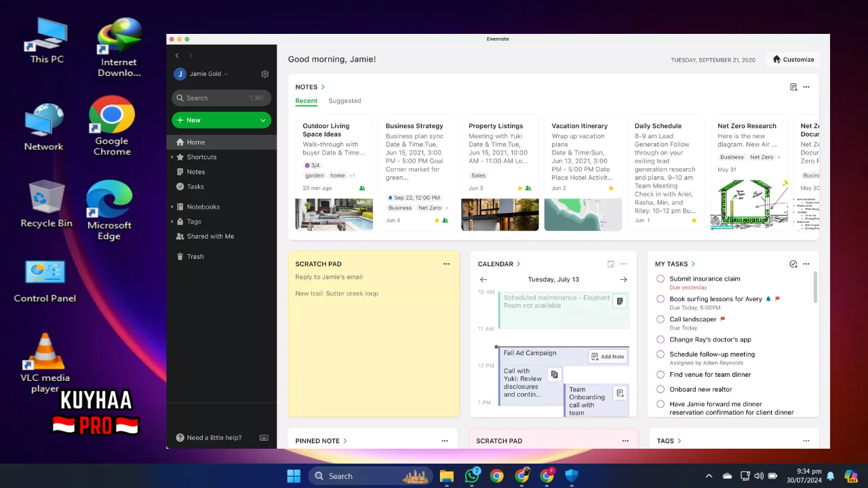Viewport: 868px width, 488px height.
Task: Open the Daily Schedule note card
Action: click(666, 173)
